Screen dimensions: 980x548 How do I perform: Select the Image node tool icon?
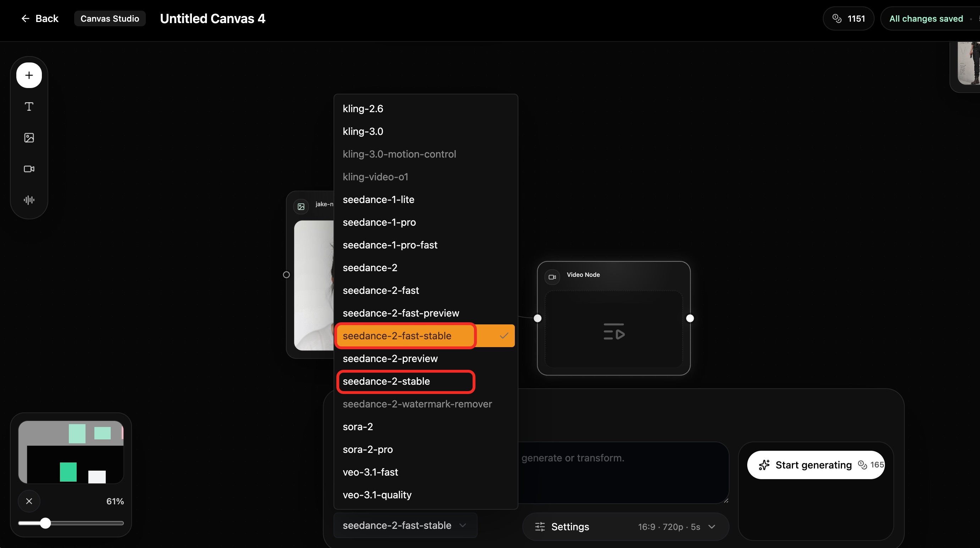pyautogui.click(x=29, y=138)
